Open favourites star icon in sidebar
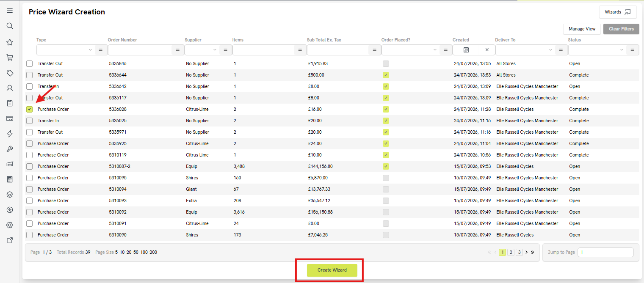 pyautogui.click(x=10, y=42)
